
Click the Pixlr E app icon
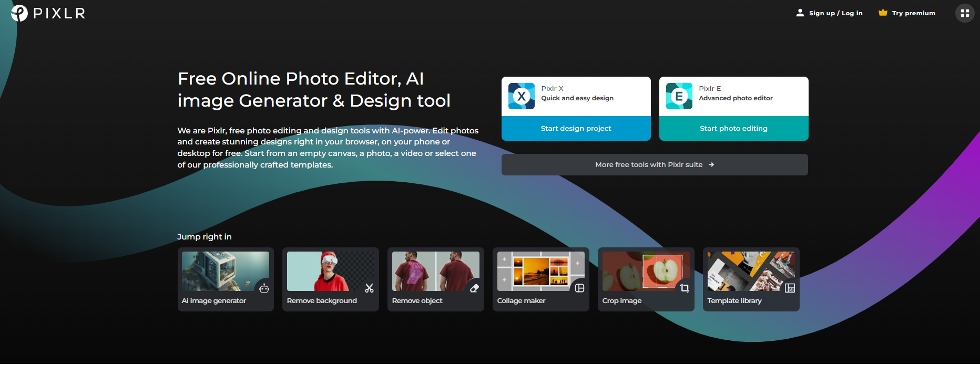click(x=679, y=96)
